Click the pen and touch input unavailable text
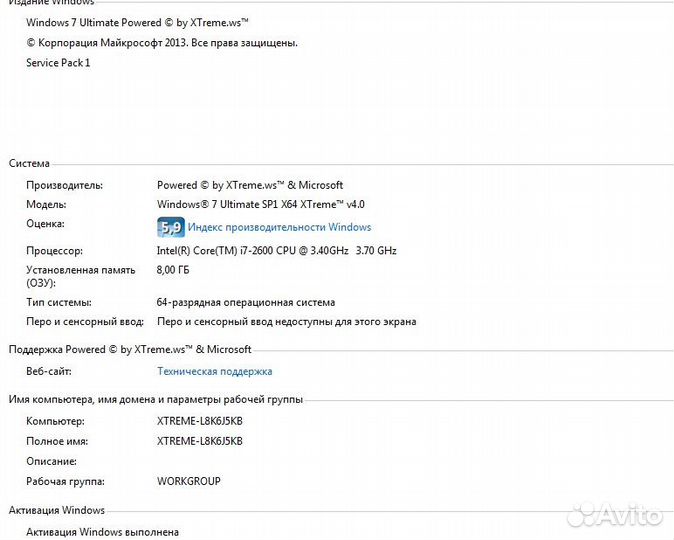674x540 pixels. click(x=286, y=322)
